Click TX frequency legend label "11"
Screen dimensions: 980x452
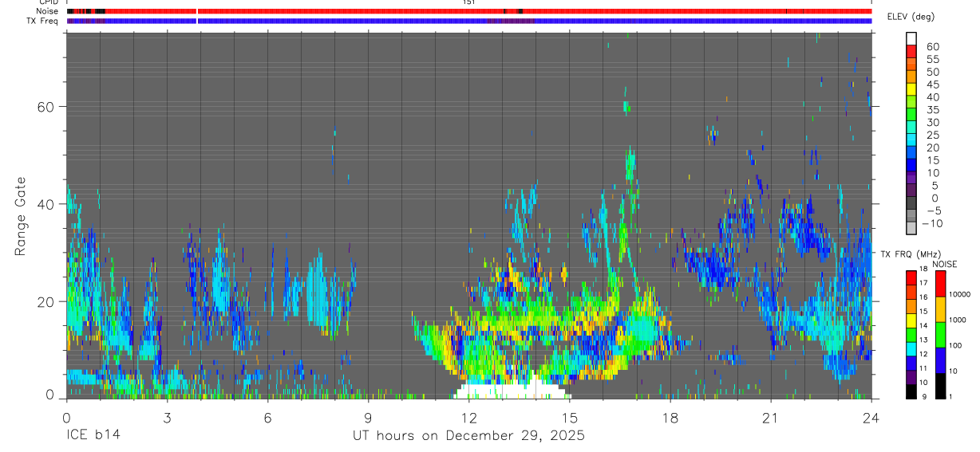pyautogui.click(x=923, y=368)
